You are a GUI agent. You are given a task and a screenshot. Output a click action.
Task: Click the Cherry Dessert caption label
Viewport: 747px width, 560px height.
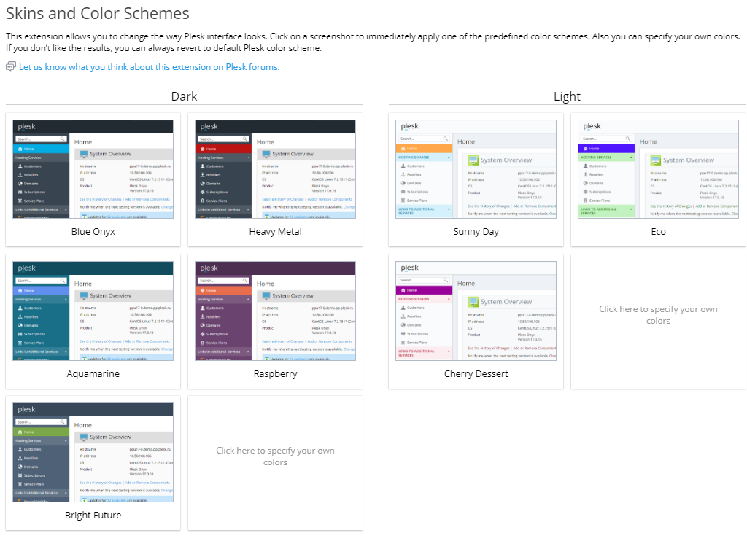point(476,374)
